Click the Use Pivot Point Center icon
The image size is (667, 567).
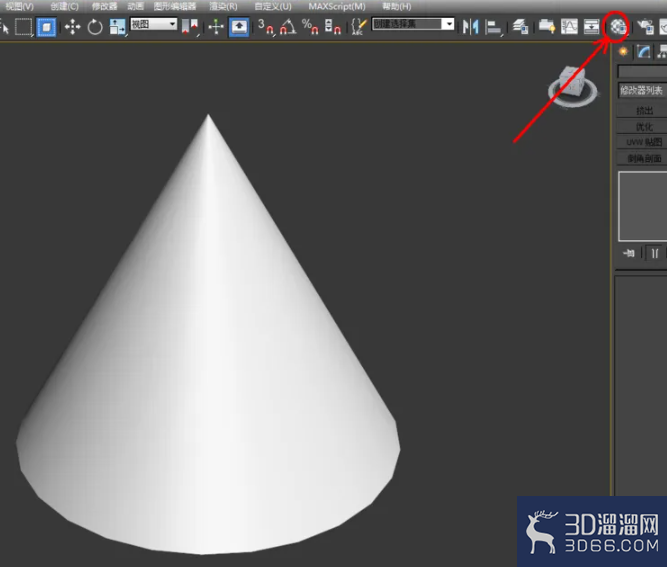190,27
